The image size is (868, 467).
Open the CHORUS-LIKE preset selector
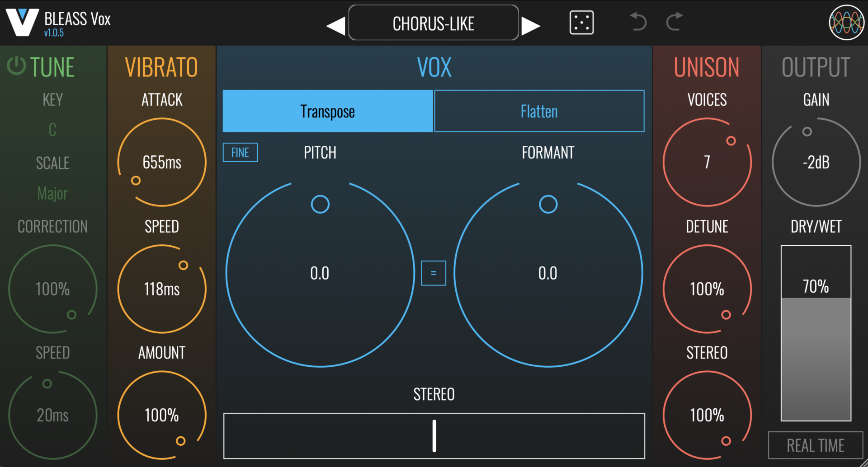click(433, 23)
